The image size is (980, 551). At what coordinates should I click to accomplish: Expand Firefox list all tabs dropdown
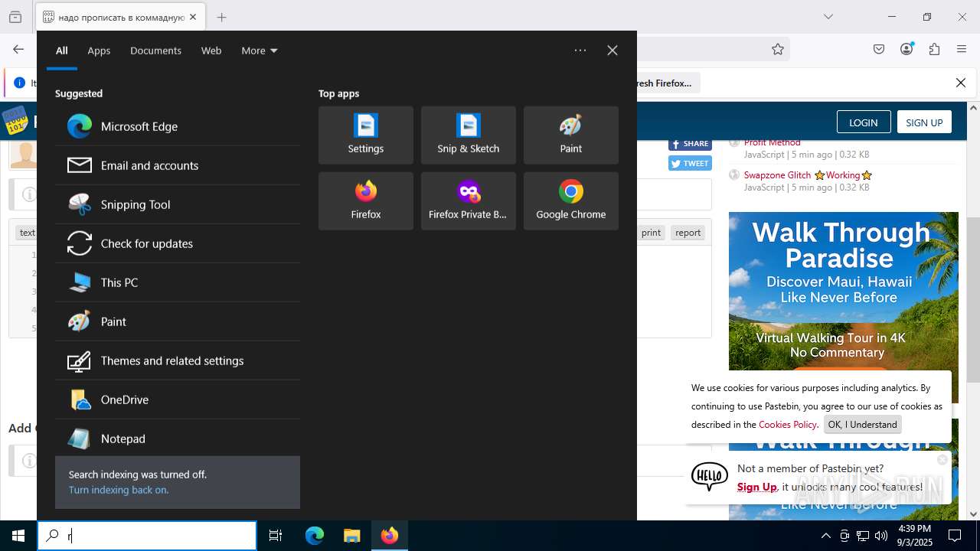tap(828, 17)
